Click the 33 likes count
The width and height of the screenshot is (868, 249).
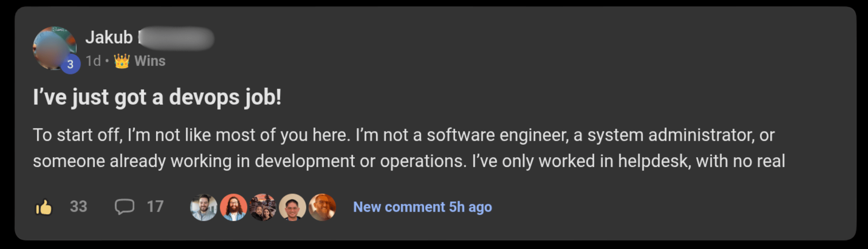[x=78, y=207]
